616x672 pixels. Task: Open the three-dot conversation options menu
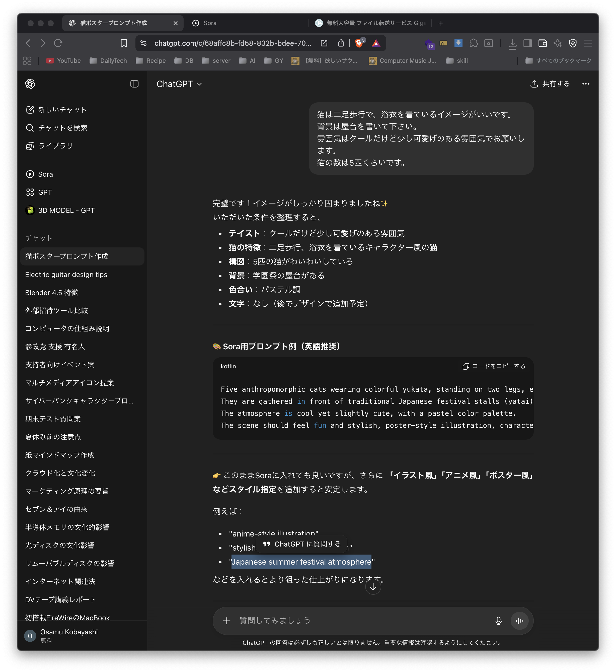tap(586, 84)
